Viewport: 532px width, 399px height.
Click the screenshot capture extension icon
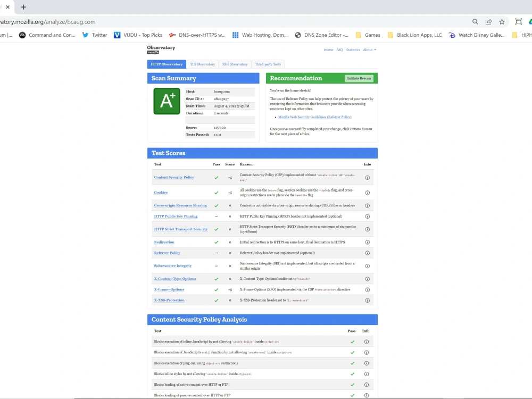click(x=518, y=22)
